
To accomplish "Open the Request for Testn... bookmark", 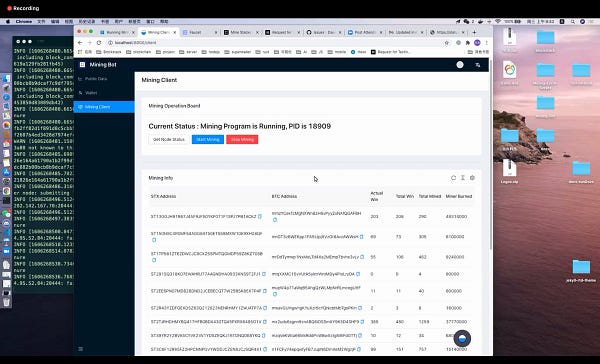I will click(391, 52).
